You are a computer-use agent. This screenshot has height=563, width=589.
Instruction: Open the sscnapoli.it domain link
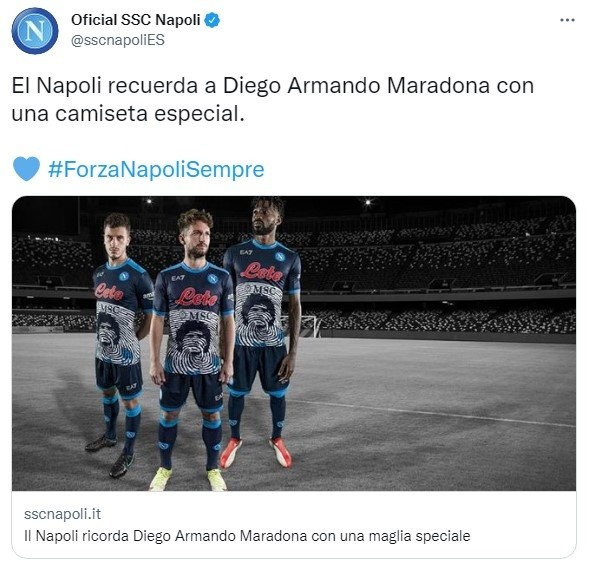tap(62, 514)
